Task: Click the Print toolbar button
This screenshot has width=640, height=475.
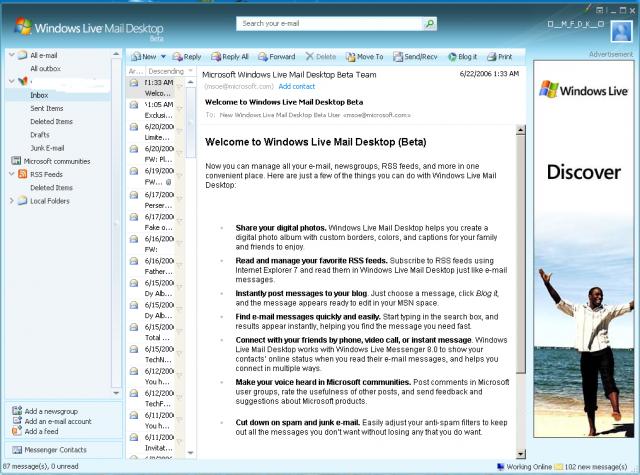Action: pos(500,57)
